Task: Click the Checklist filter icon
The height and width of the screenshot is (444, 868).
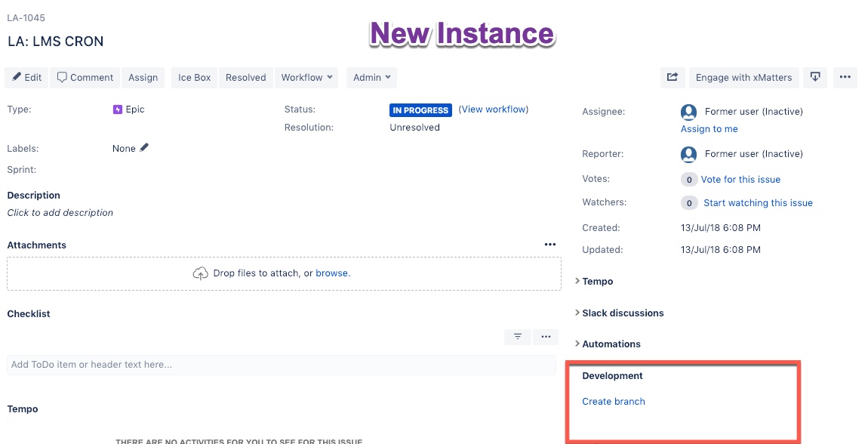Action: (518, 337)
